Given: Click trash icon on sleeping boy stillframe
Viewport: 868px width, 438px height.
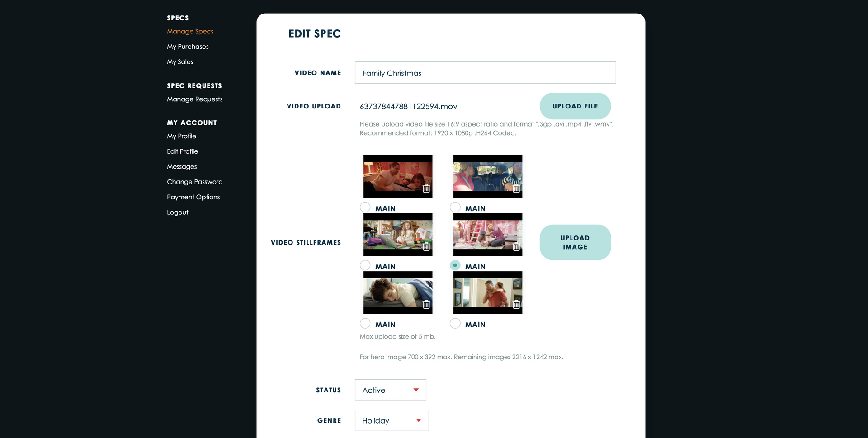Looking at the screenshot, I should coord(426,305).
